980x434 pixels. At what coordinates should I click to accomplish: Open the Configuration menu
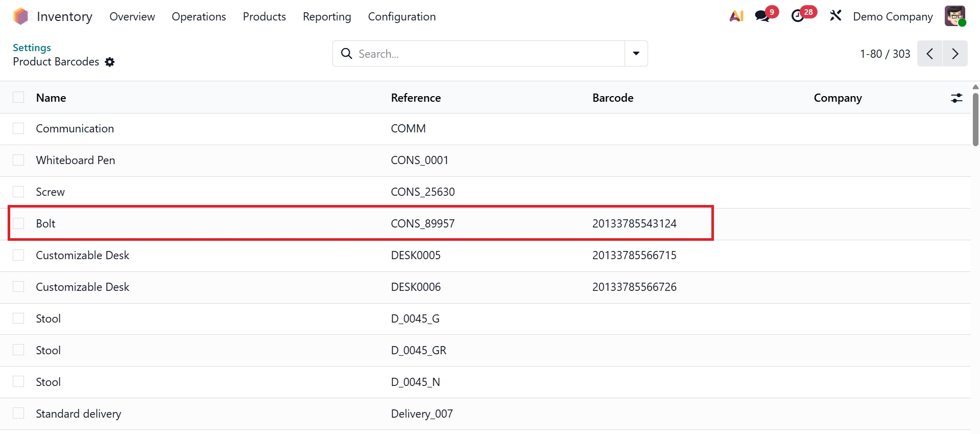coord(402,16)
